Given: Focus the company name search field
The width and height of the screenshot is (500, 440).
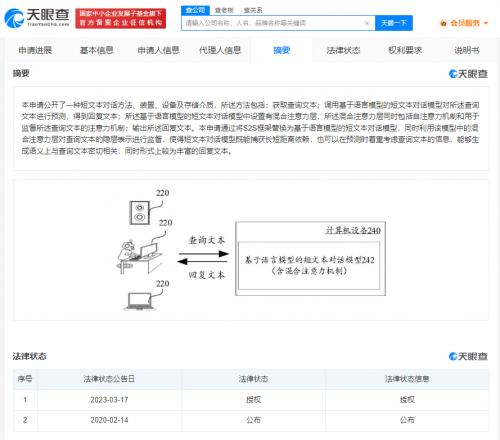Looking at the screenshot, I should pos(273,23).
